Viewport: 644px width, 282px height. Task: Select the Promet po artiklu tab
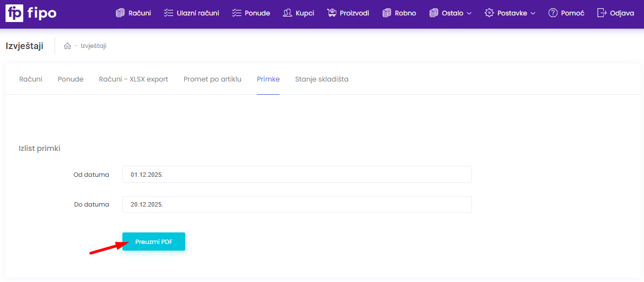click(x=212, y=79)
